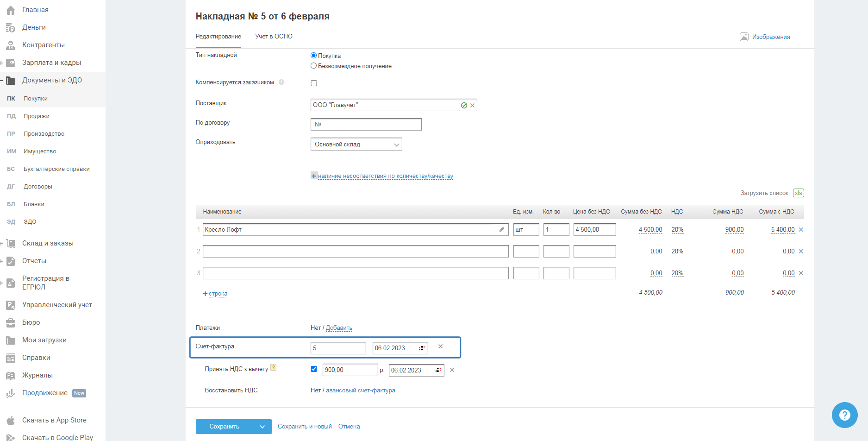
Task: Switch to the Учет в ОСНО tab
Action: point(274,37)
